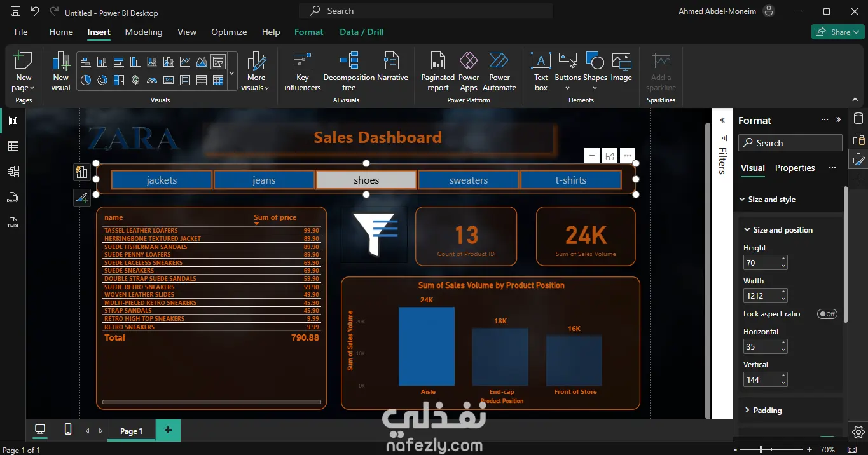Select the t-shirts slicer button
Screen dimensions: 868x455
pos(571,180)
